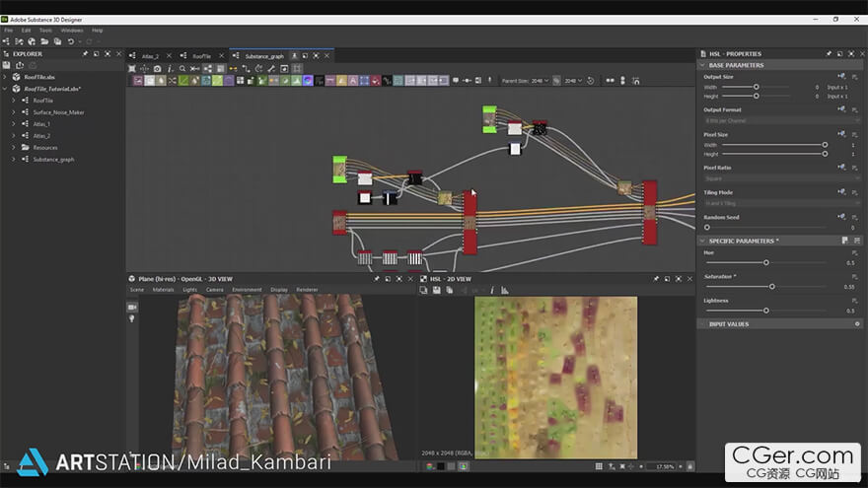This screenshot has width=868, height=488.
Task: Click the open folder icon in main toolbar
Action: click(44, 41)
